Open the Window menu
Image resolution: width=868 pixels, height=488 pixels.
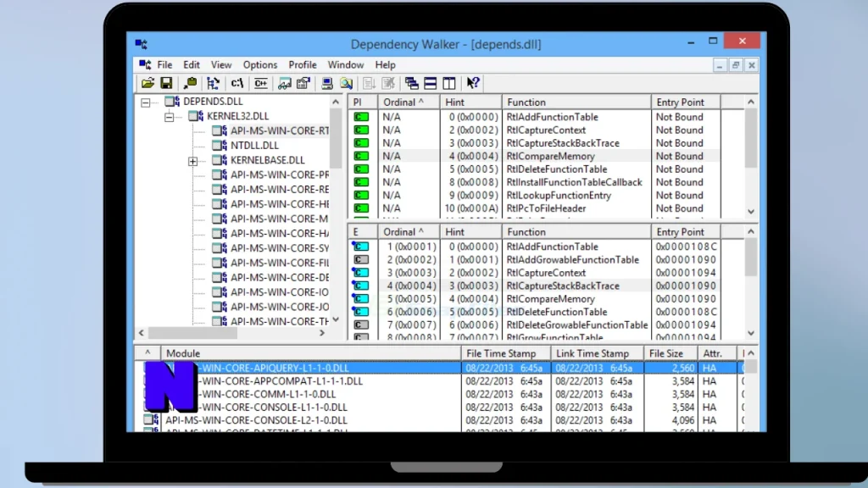346,64
